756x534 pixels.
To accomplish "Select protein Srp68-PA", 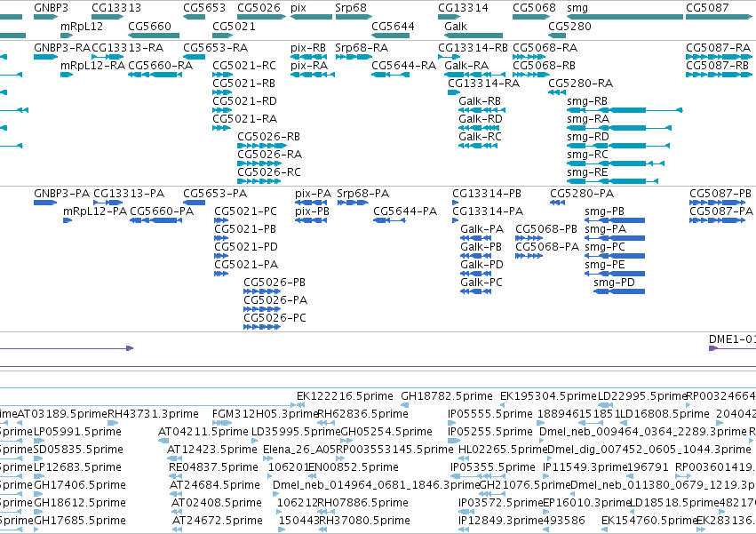I will click(363, 194).
